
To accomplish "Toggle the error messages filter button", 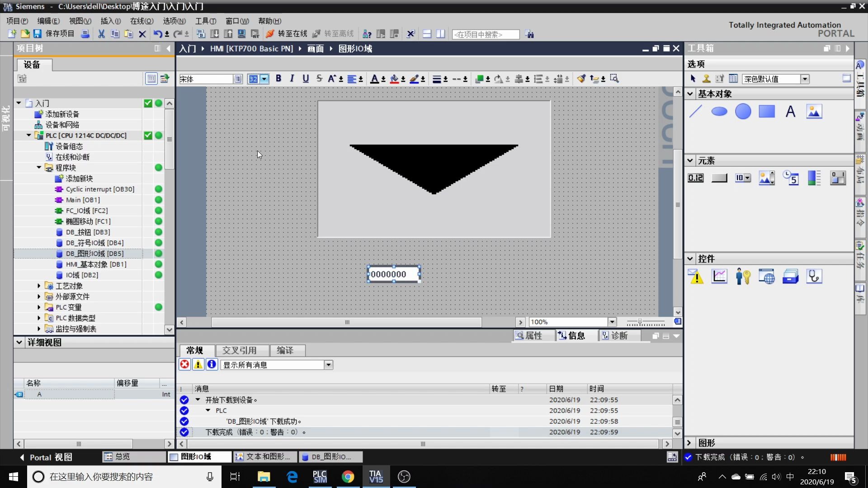I will pyautogui.click(x=185, y=365).
